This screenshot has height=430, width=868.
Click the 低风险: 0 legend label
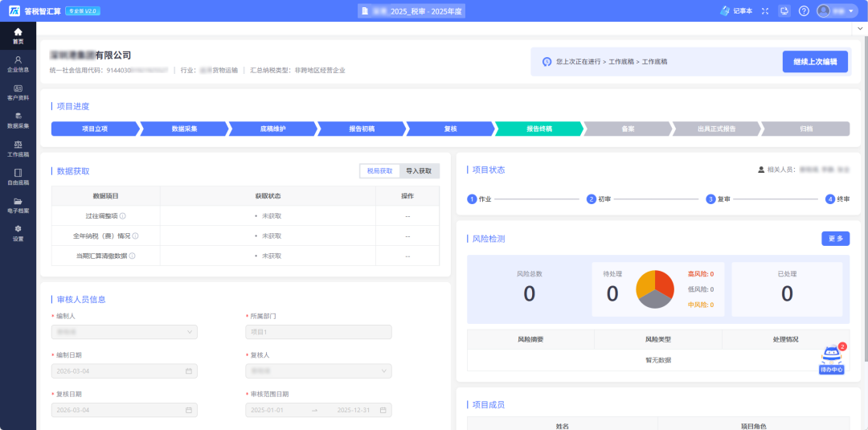(x=700, y=289)
